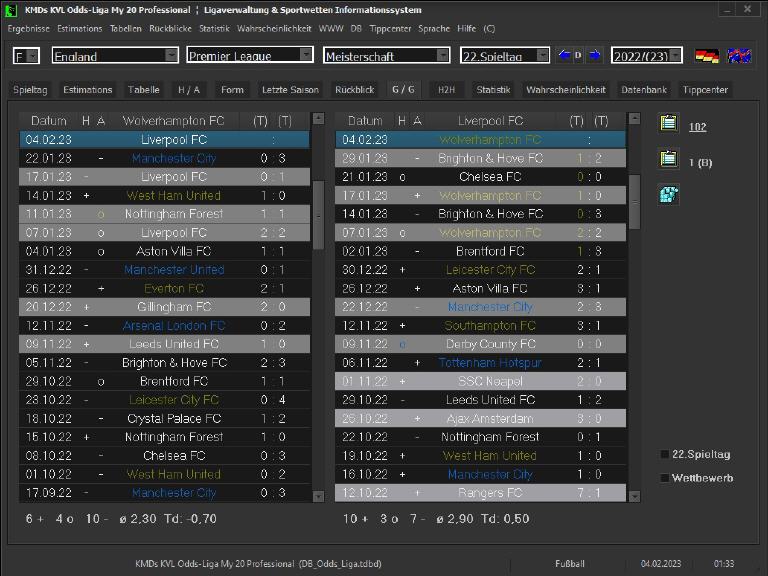Click the D button between blue arrows
This screenshot has height=576, width=768.
click(x=578, y=55)
